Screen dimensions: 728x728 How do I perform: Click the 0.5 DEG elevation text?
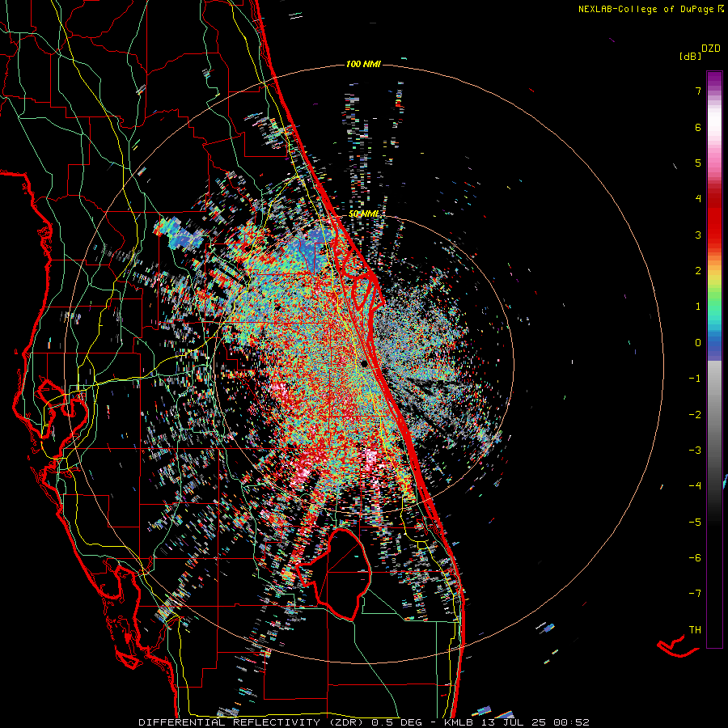click(396, 722)
